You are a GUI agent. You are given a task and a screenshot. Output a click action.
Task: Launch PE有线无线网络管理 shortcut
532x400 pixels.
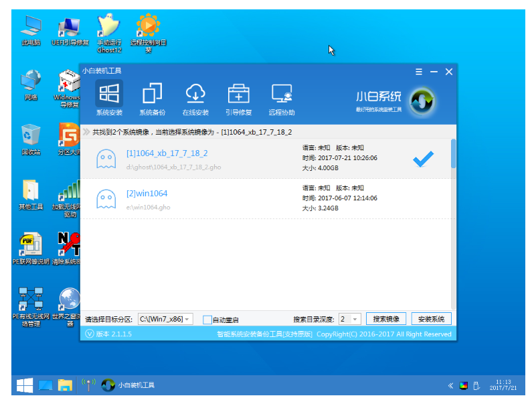point(31,308)
